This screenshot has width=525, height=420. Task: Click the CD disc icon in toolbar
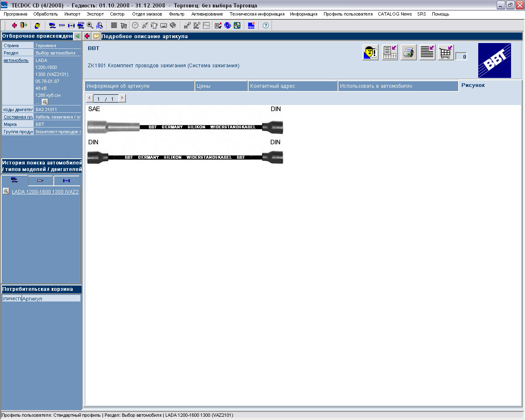pyautogui.click(x=237, y=25)
